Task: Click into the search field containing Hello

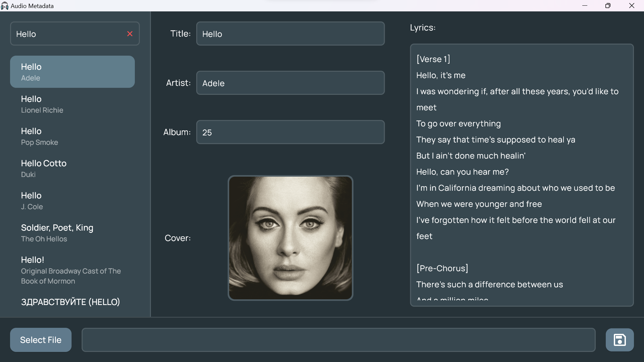Action: click(x=67, y=34)
